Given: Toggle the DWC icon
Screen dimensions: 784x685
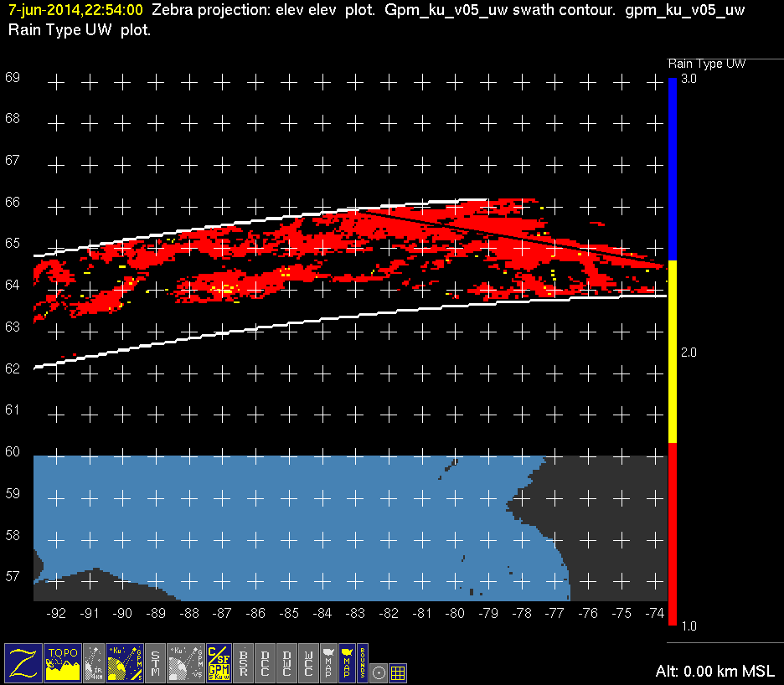Looking at the screenshot, I should pyautogui.click(x=286, y=663).
